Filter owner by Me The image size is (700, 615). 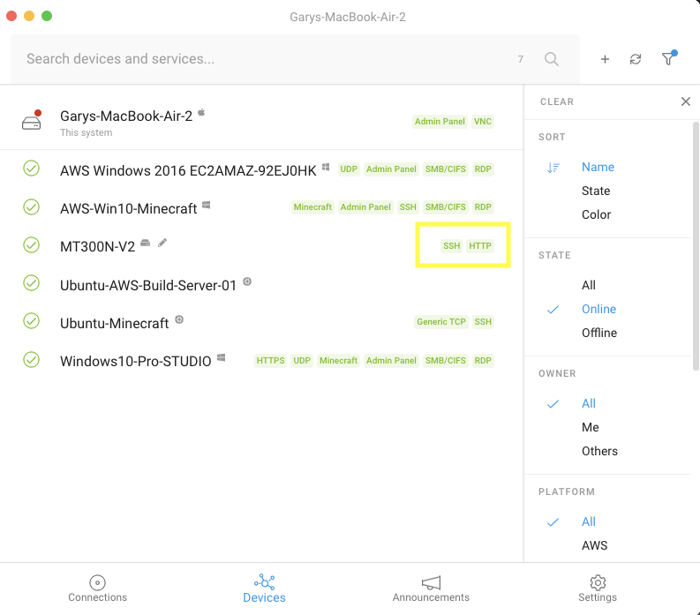click(591, 427)
